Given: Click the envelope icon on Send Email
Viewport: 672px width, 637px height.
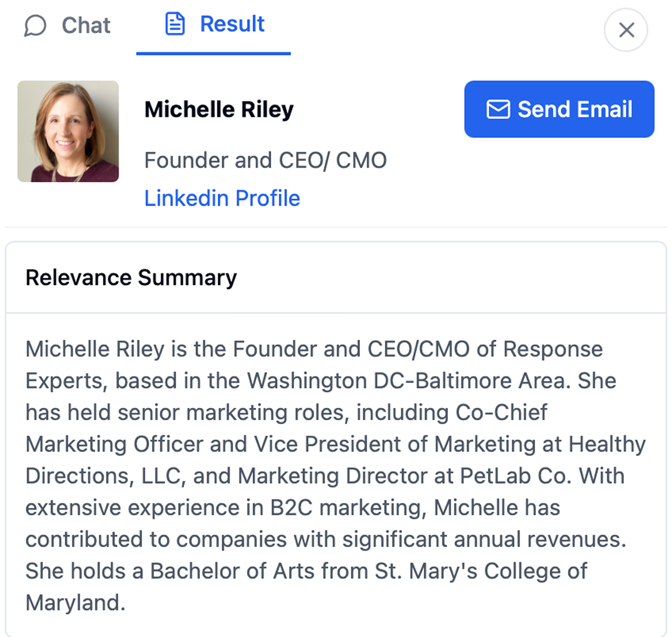Looking at the screenshot, I should pyautogui.click(x=498, y=109).
